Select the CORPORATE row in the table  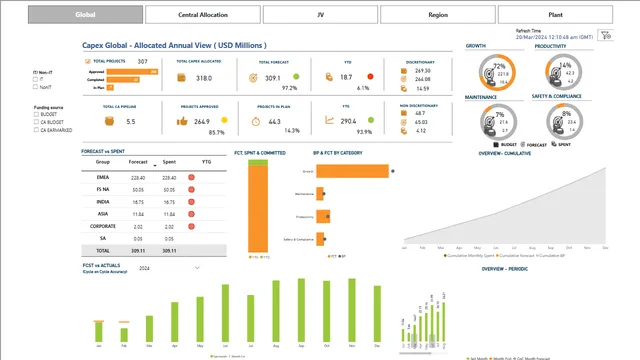tap(154, 227)
